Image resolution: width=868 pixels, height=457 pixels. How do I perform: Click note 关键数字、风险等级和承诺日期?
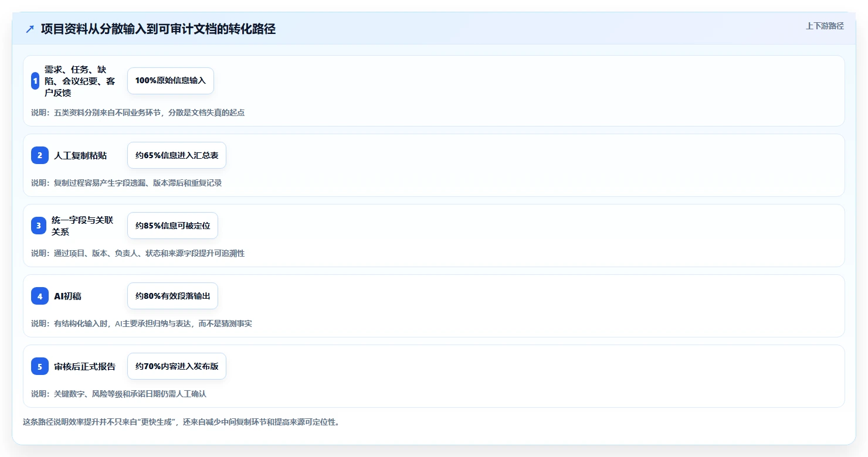click(x=118, y=394)
